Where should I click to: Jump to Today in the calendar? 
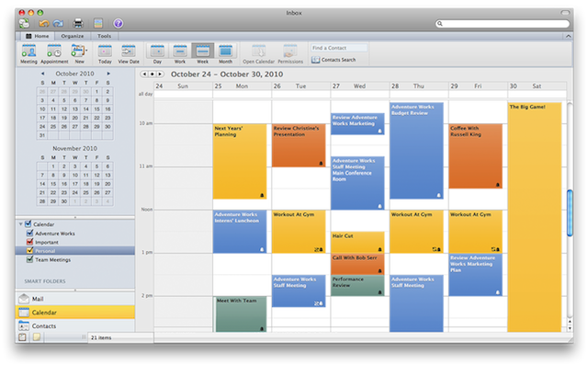[105, 54]
